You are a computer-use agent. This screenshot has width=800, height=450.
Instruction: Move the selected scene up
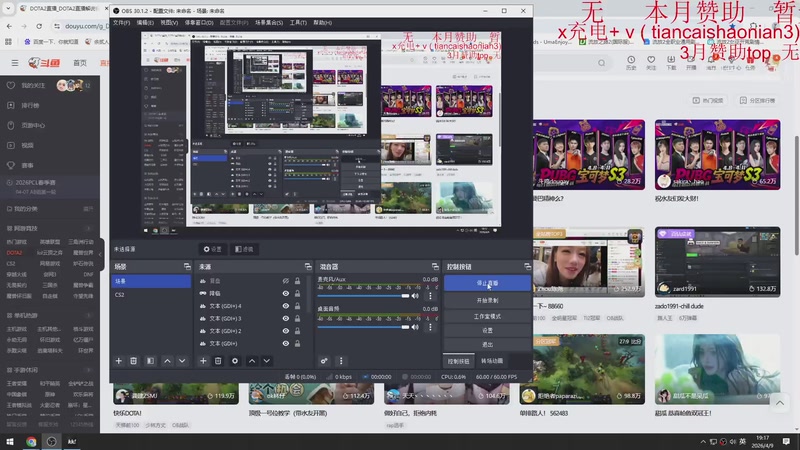click(167, 361)
